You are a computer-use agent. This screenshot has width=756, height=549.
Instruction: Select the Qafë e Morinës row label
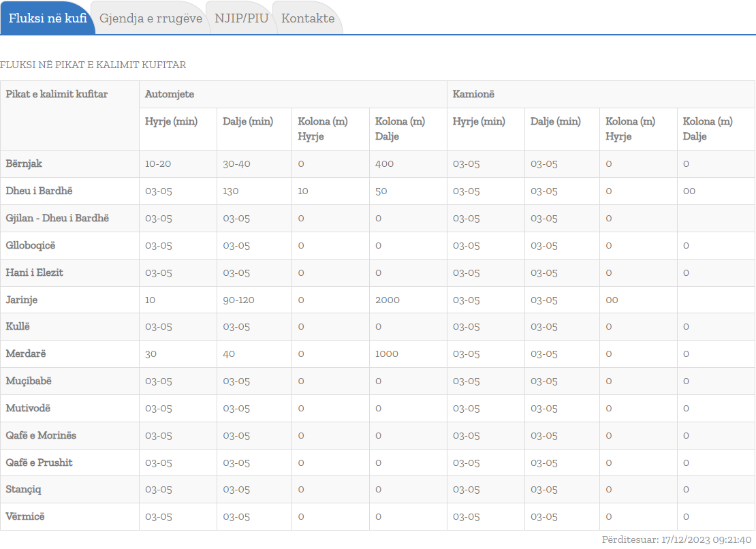(41, 435)
